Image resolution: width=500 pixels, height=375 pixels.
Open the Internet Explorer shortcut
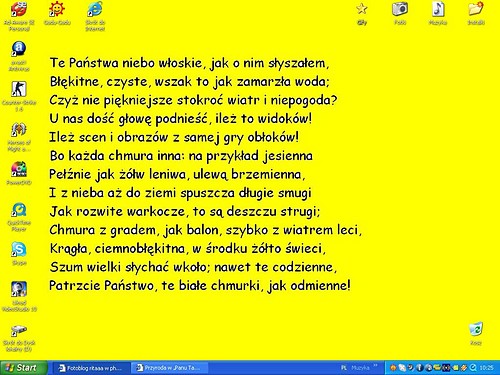(x=95, y=16)
